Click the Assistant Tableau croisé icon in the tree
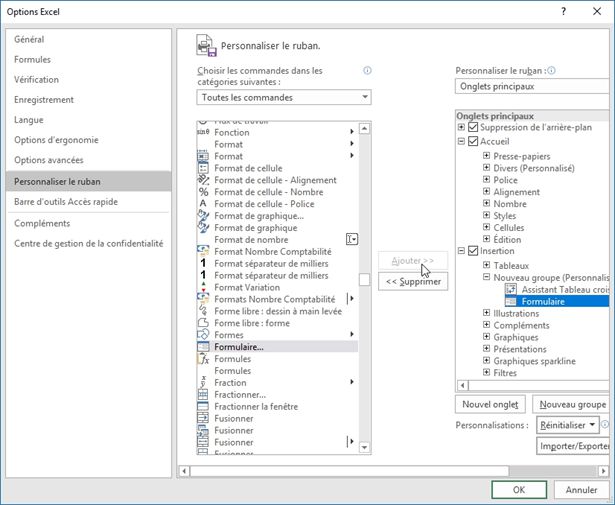Screen dimensions: 615x505 [x=511, y=289]
